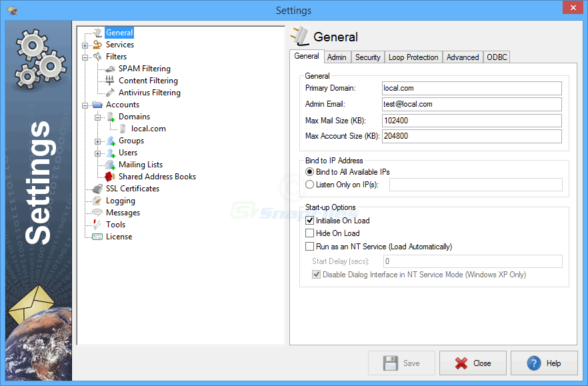The image size is (588, 386).
Task: Click the Primary Domain text field
Action: click(470, 89)
